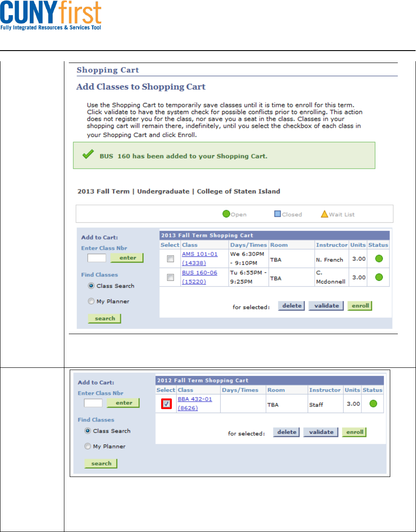Viewport: 416px width, 532px height.
Task: Click delete button in 2012 Fall cart
Action: pyautogui.click(x=286, y=432)
